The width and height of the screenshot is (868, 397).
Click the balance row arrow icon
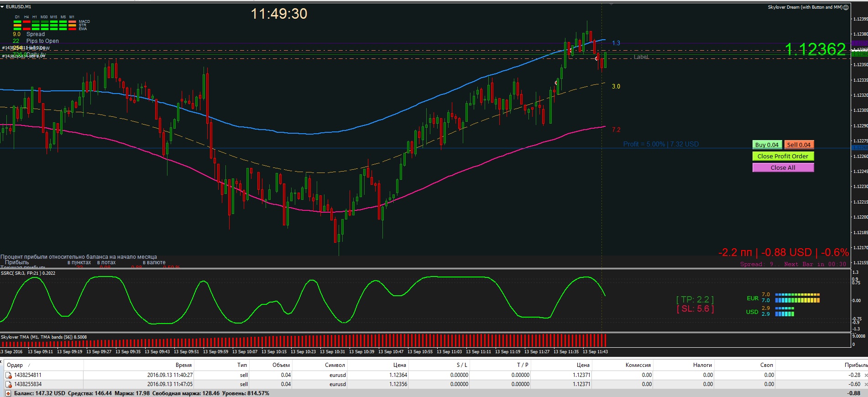[x=8, y=393]
